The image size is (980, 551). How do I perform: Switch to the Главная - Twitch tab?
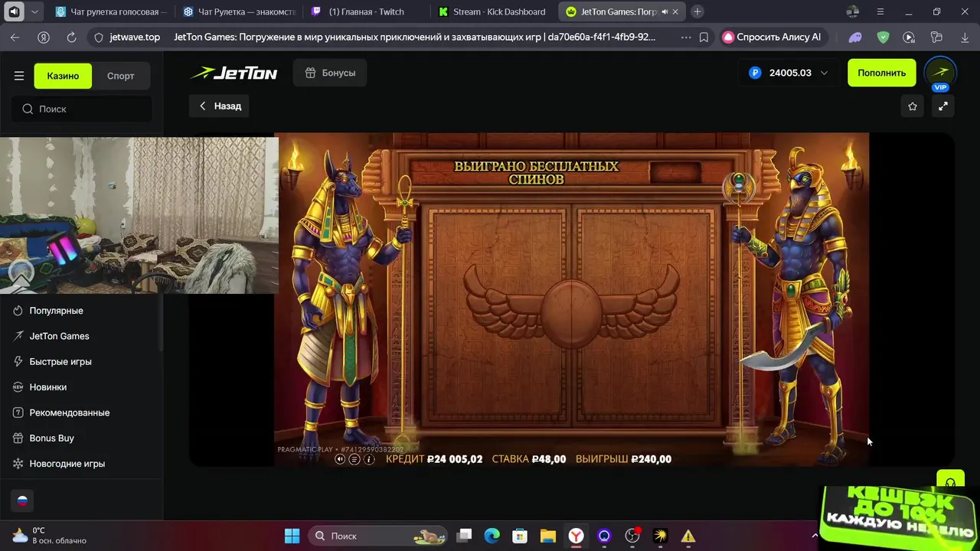pyautogui.click(x=367, y=11)
